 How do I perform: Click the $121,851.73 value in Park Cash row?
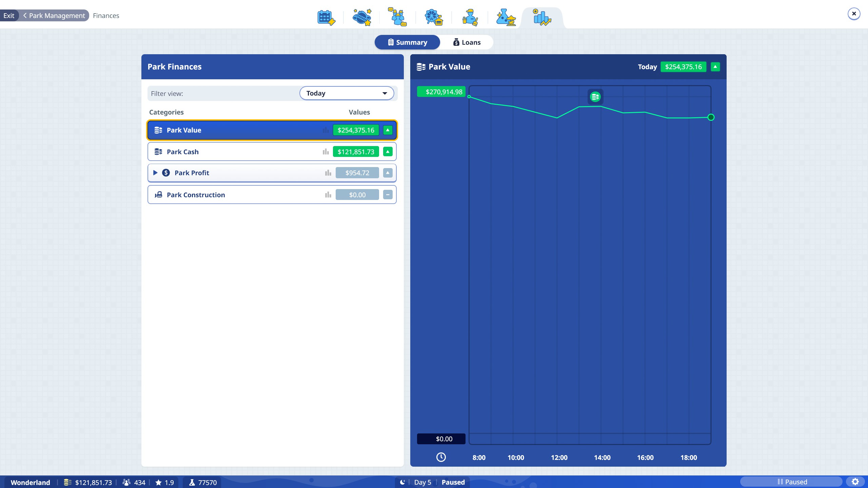[356, 151]
